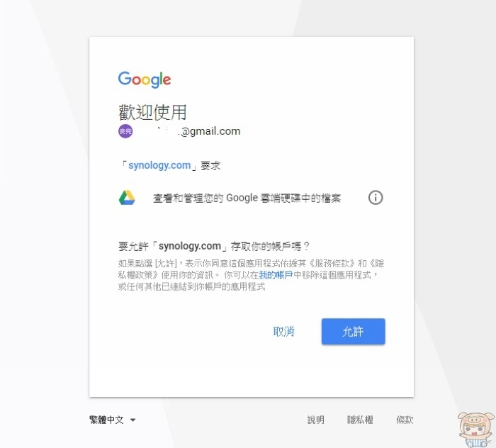Viewport: 496px width, 448px height.
Task: Open the permission info circle icon
Action: (376, 198)
